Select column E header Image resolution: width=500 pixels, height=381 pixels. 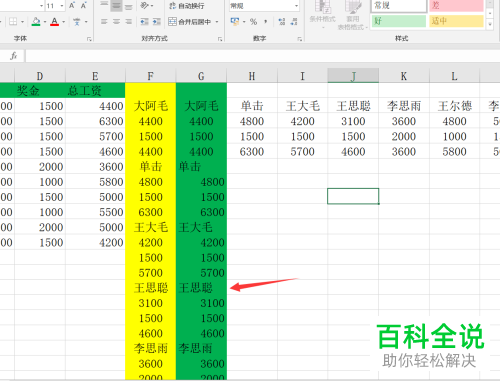click(x=95, y=76)
